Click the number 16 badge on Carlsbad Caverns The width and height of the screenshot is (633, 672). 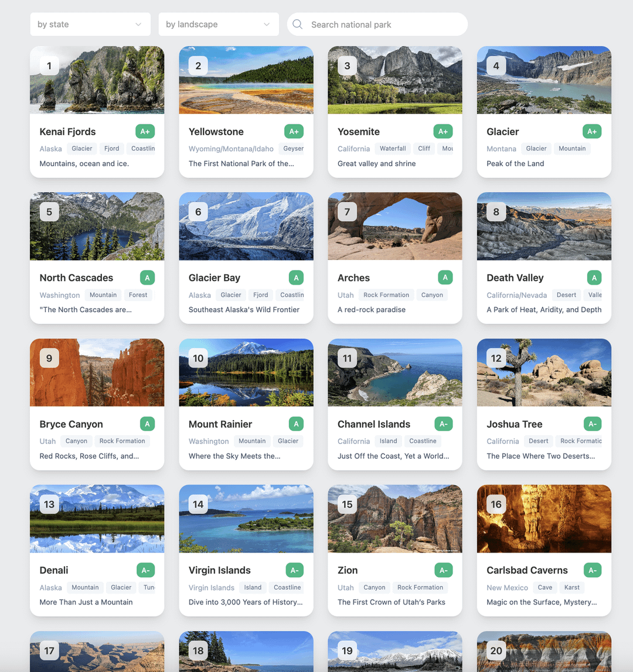(x=496, y=504)
